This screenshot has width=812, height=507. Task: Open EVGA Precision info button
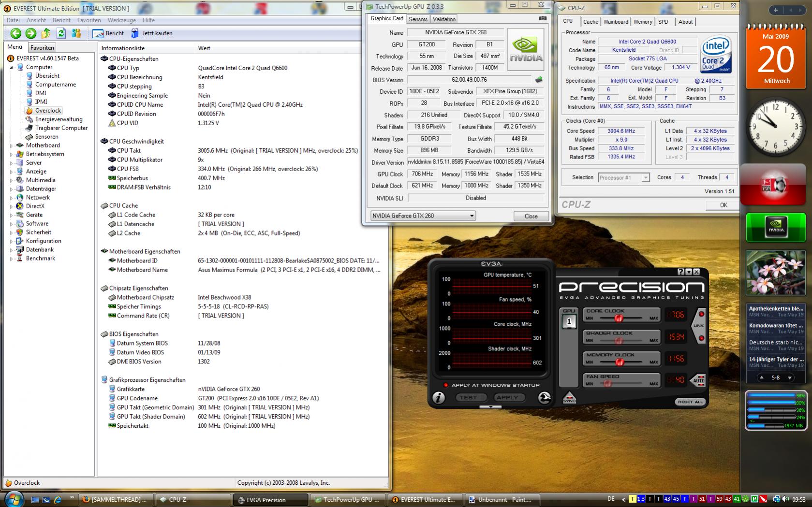(438, 397)
